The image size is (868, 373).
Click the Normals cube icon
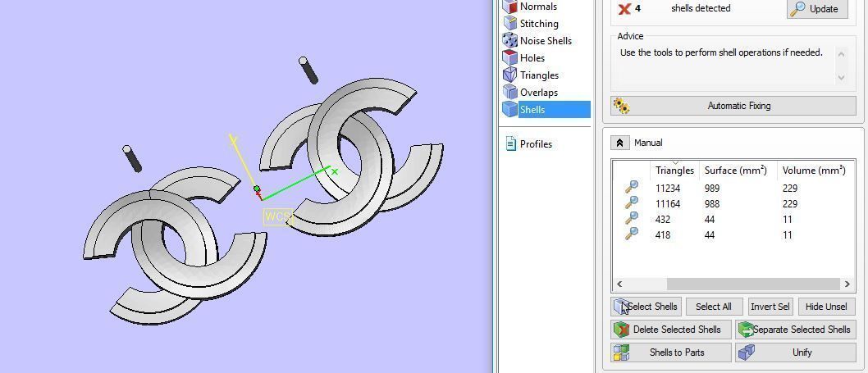point(509,7)
